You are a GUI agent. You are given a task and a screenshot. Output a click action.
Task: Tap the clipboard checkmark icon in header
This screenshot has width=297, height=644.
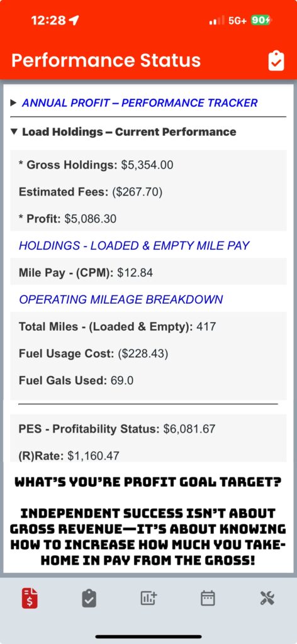276,61
